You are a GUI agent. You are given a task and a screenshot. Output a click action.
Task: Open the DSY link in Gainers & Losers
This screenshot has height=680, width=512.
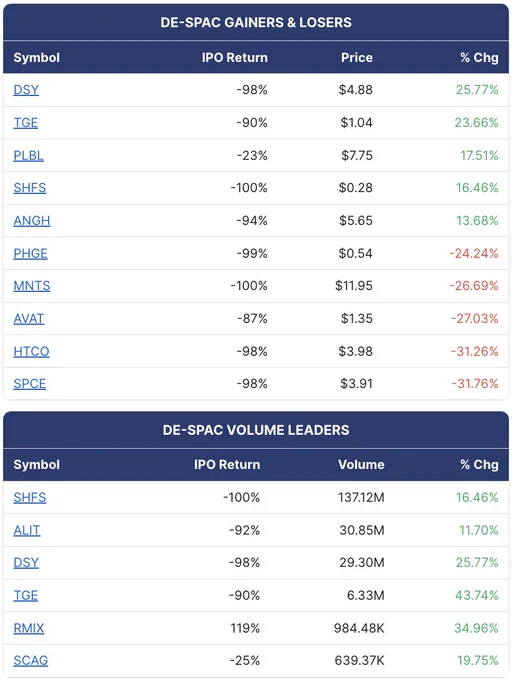tap(26, 90)
